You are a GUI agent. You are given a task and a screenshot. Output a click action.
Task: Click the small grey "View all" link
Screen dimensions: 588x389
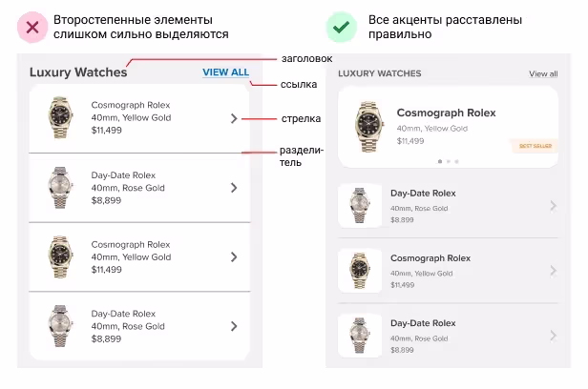coord(543,73)
